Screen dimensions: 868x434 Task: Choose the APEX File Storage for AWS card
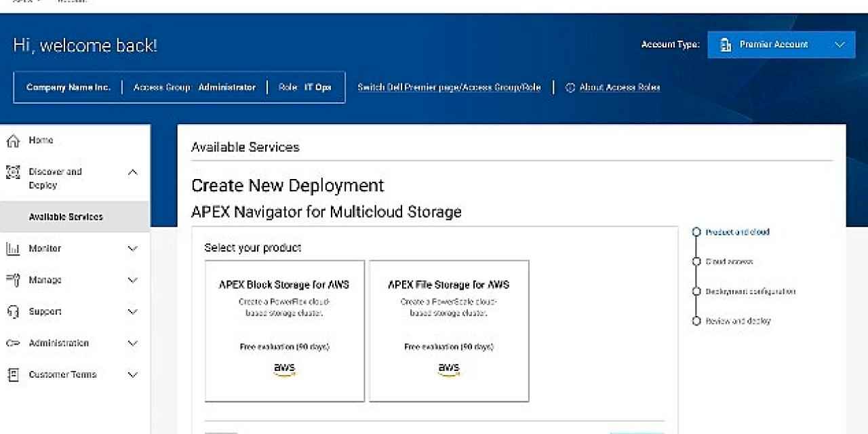coord(448,331)
